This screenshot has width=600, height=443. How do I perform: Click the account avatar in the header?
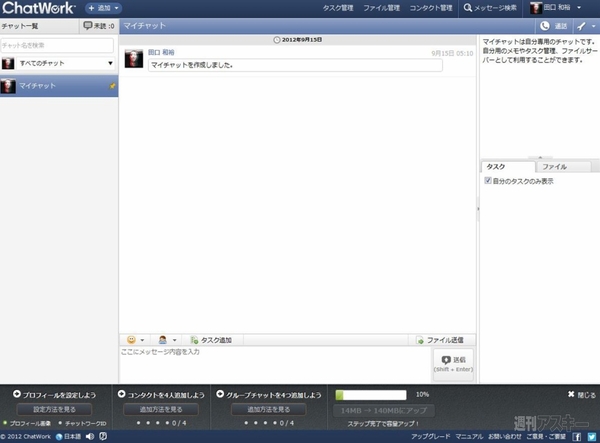pos(535,8)
